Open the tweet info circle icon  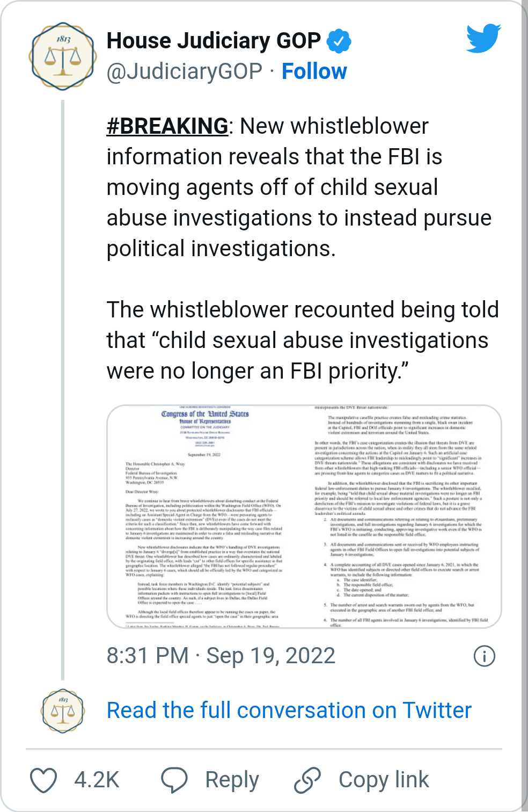coord(485,656)
